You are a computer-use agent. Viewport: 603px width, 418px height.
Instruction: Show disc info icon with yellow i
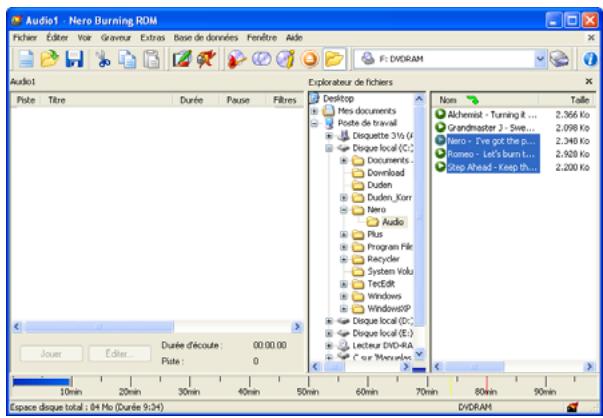(x=286, y=59)
